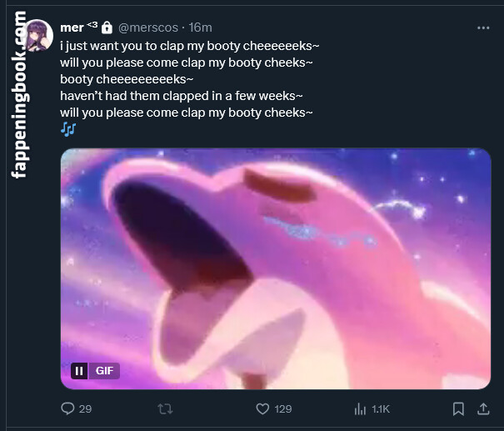Like the tweet with heart icon
The height and width of the screenshot is (431, 504).
pyautogui.click(x=262, y=408)
